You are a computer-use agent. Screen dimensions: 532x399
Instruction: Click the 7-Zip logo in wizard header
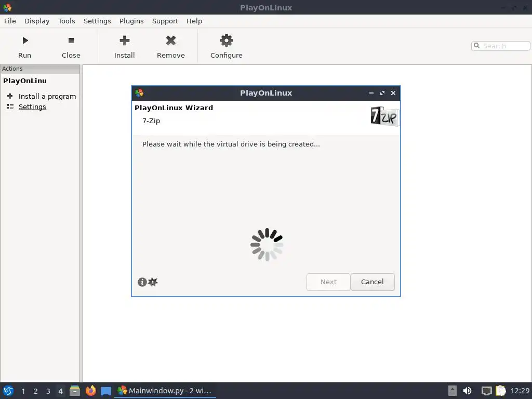(384, 116)
